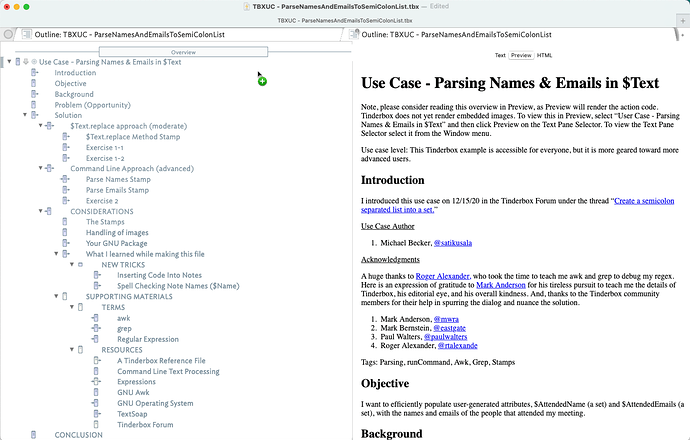Collapse the $Text.replace approach branch
Image resolution: width=690 pixels, height=440 pixels.
pyautogui.click(x=40, y=126)
